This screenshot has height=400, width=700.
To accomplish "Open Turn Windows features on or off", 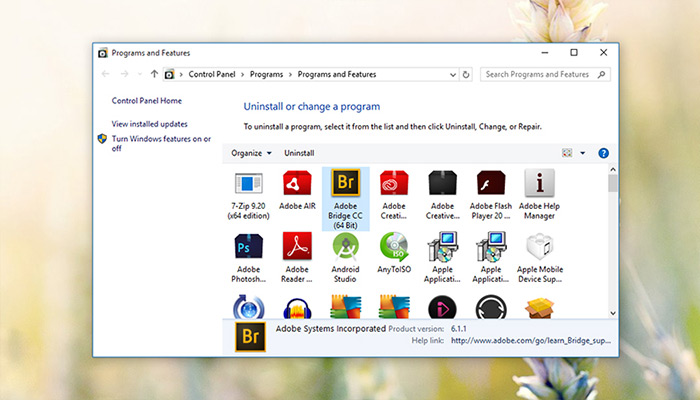I will coord(161,144).
